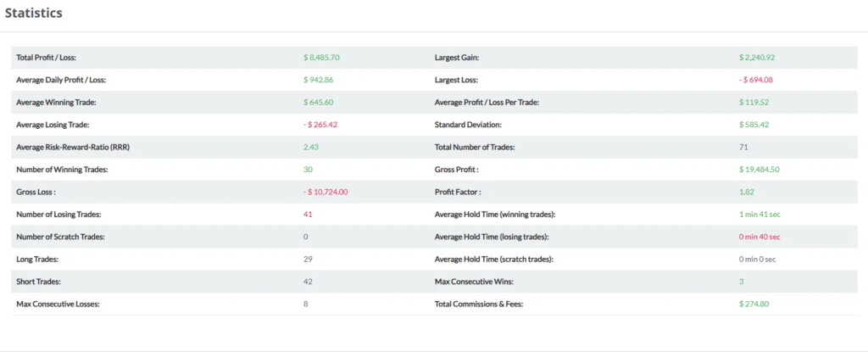
Task: Click the winning trades count 30
Action: click(x=308, y=170)
